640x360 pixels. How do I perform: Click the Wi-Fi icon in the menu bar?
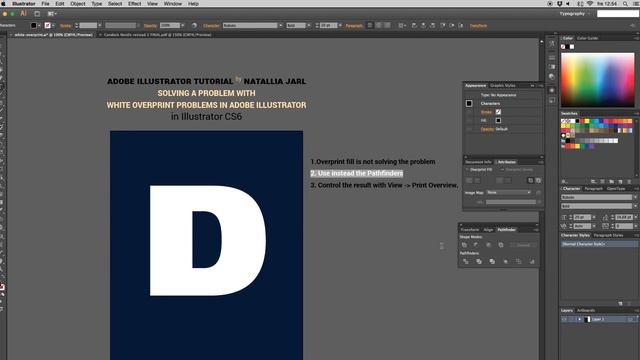click(590, 4)
